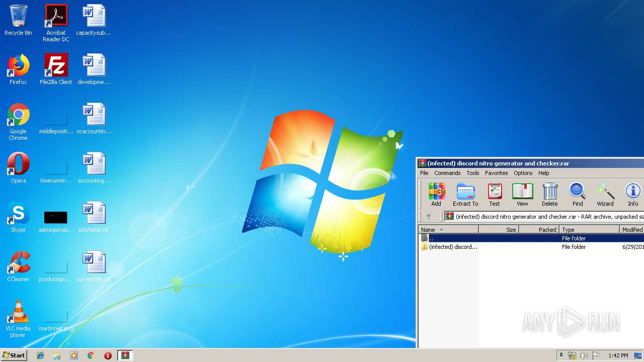Select the Google Chrome desktop shortcut

click(x=18, y=122)
